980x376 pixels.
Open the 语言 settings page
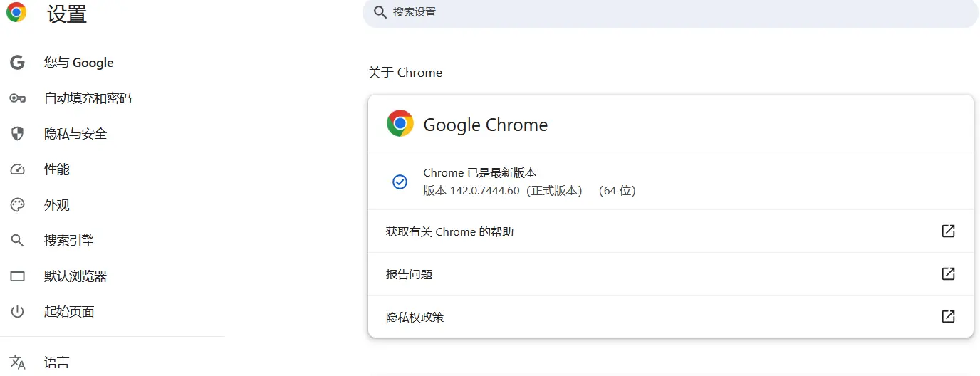[57, 362]
